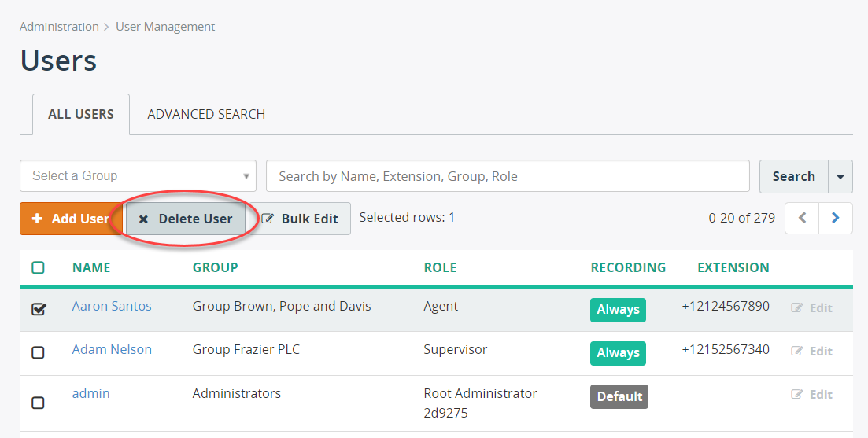
Task: Open the Search button dropdown arrow
Action: pyautogui.click(x=840, y=176)
